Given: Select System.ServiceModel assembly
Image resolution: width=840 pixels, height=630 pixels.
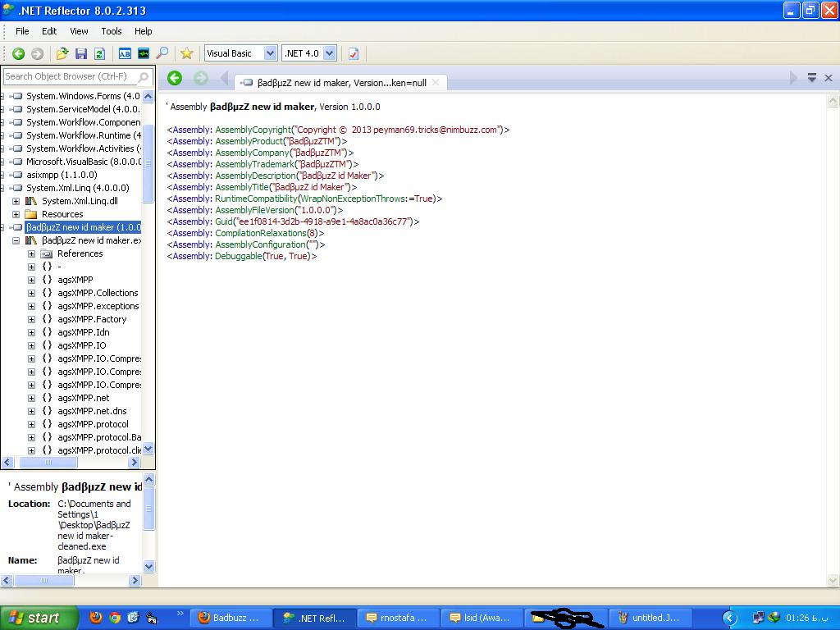Looking at the screenshot, I should [83, 109].
